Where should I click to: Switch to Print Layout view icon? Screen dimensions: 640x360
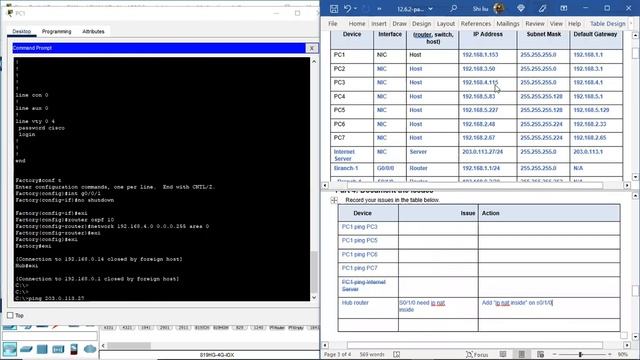(x=522, y=354)
